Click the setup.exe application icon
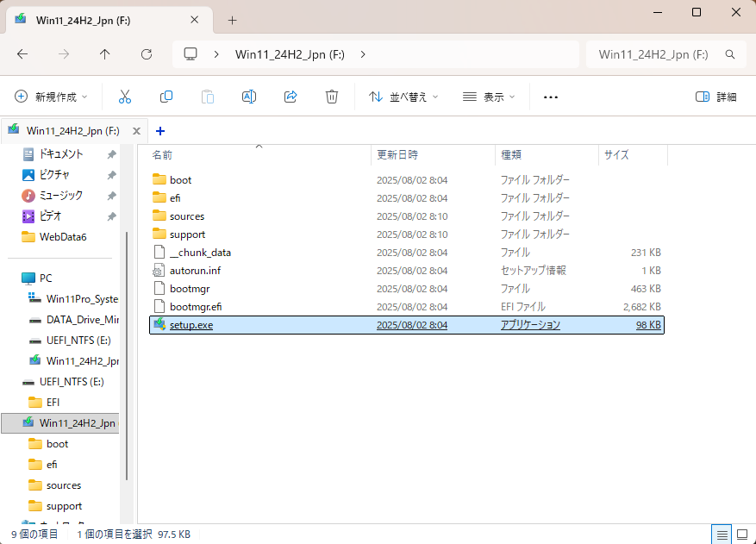 (x=159, y=324)
